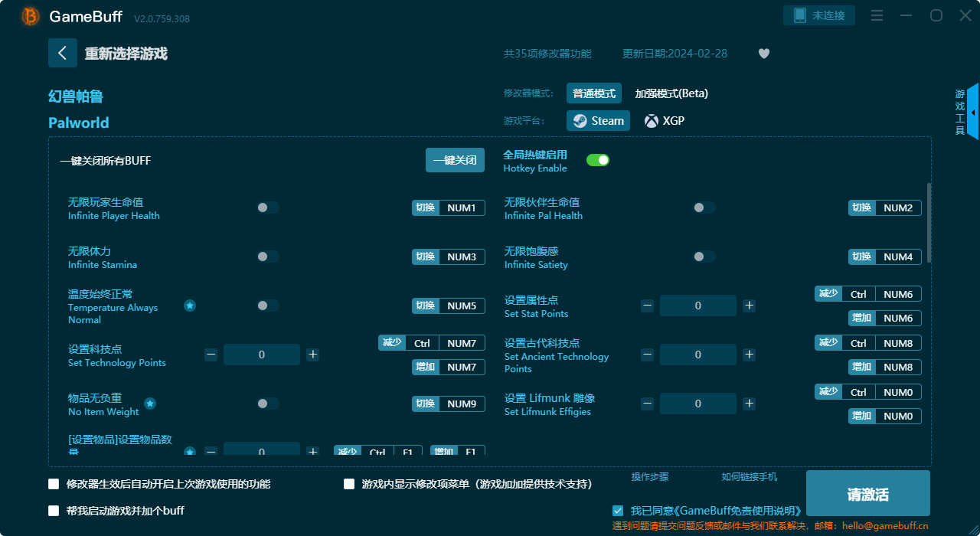
Task: Click star icon beside 设置物品数量
Action: [190, 452]
